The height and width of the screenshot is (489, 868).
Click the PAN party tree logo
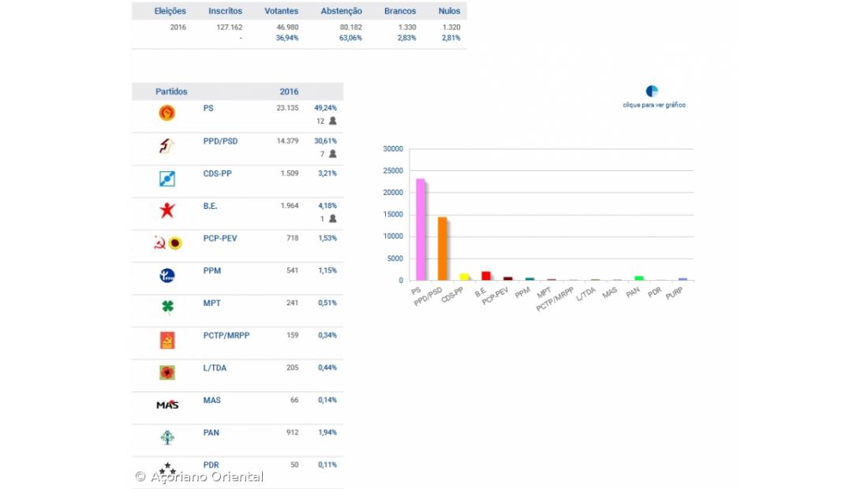(166, 437)
